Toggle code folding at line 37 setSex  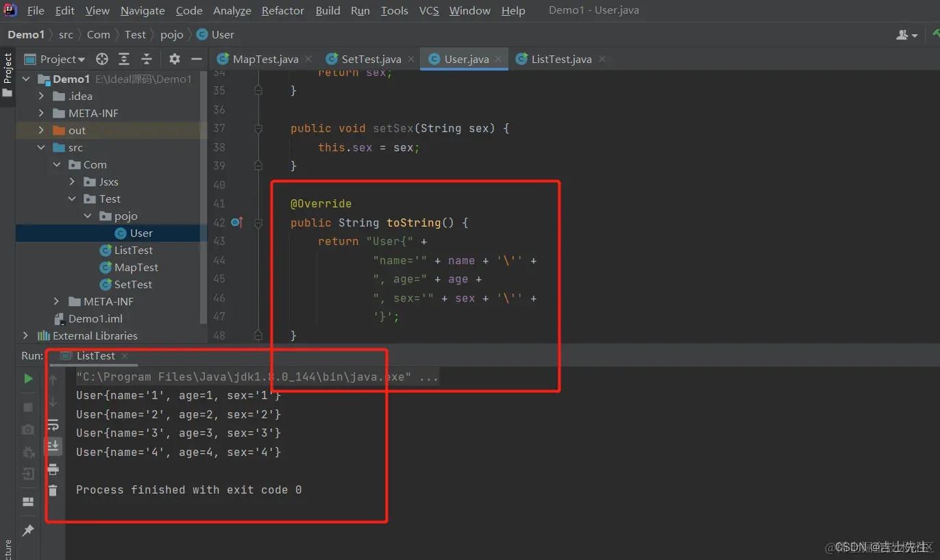tap(258, 129)
